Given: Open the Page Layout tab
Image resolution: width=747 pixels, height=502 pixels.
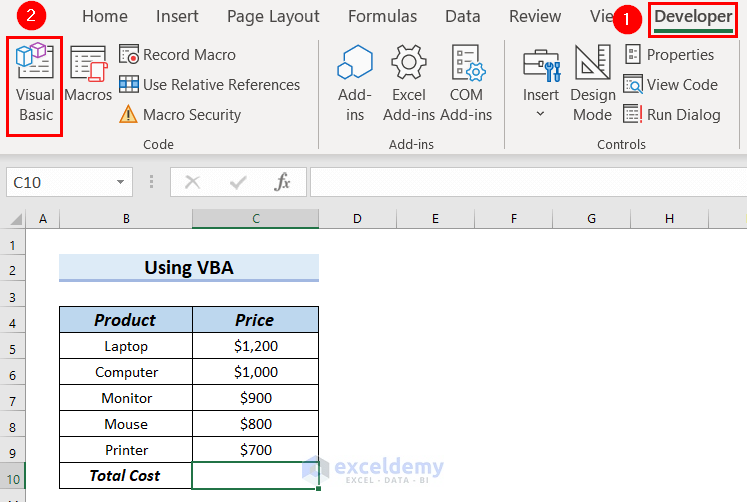Looking at the screenshot, I should tap(273, 17).
